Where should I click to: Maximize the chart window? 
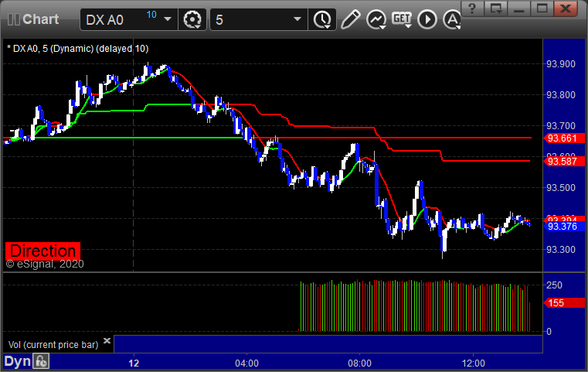tap(542, 9)
